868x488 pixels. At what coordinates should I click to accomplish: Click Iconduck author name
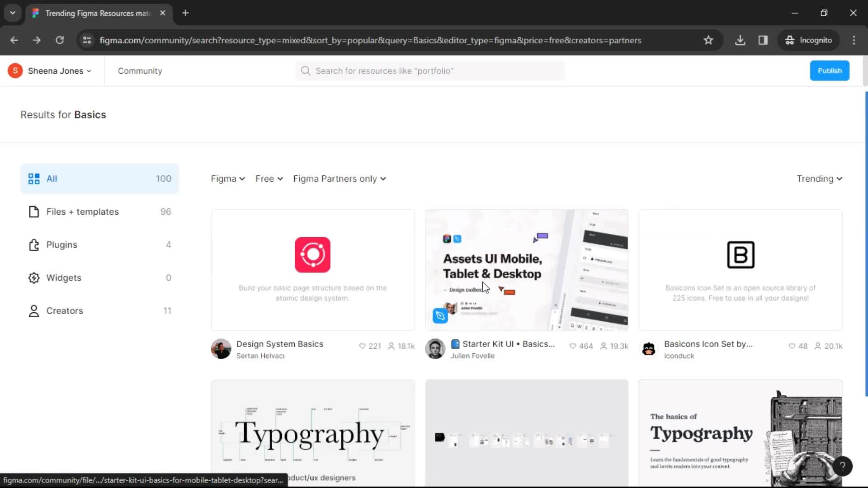679,356
